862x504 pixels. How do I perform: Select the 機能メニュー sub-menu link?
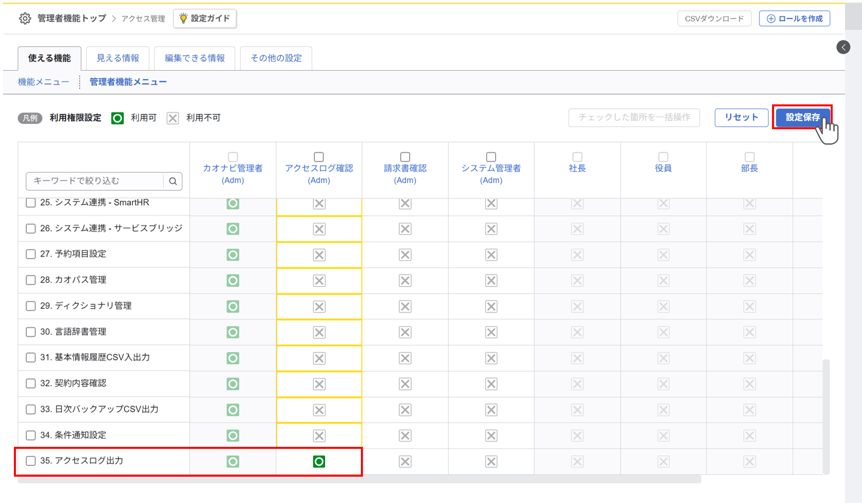click(43, 82)
